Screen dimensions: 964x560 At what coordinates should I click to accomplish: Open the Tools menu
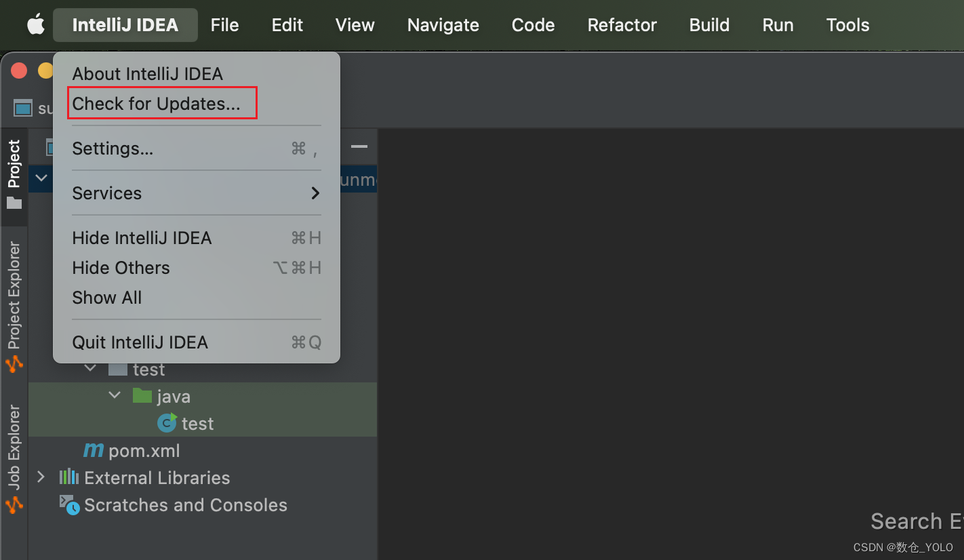847,25
